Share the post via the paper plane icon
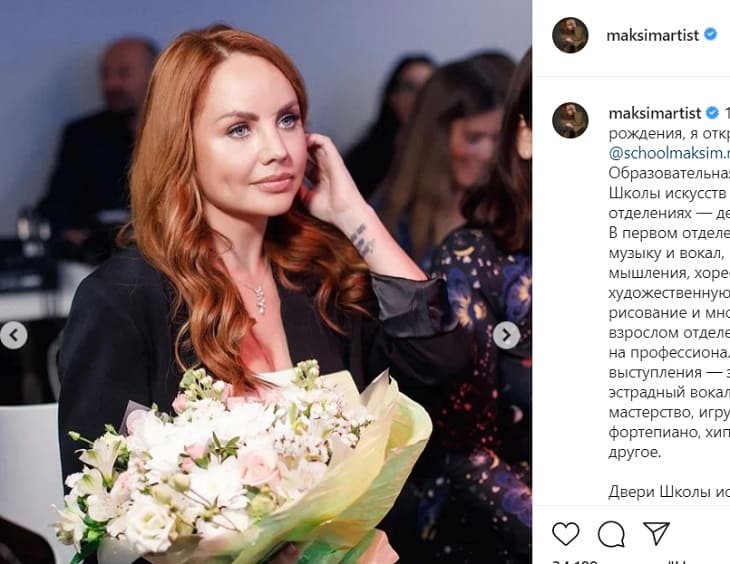 point(656,533)
